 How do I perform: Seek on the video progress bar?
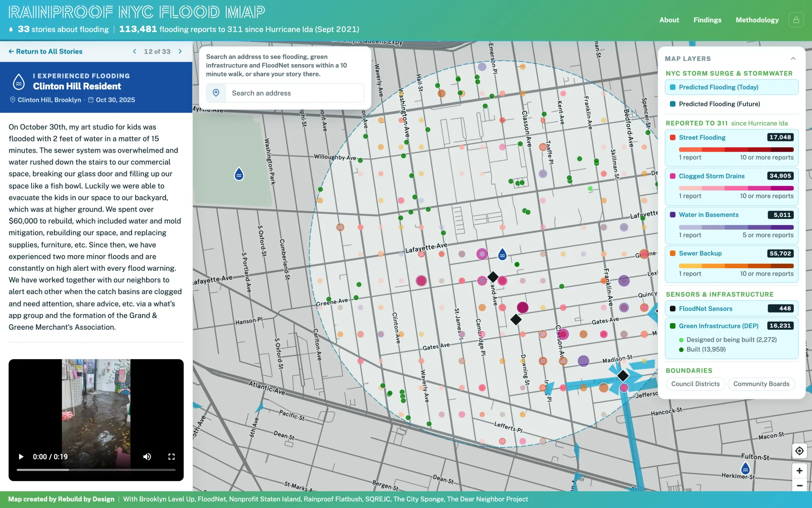pyautogui.click(x=96, y=470)
